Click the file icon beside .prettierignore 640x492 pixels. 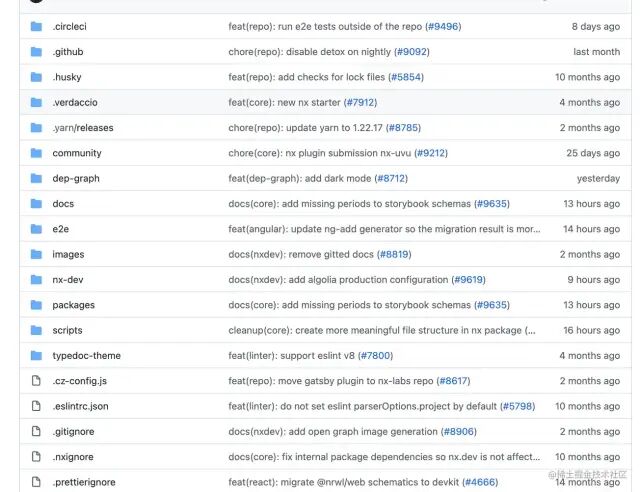coord(36,482)
